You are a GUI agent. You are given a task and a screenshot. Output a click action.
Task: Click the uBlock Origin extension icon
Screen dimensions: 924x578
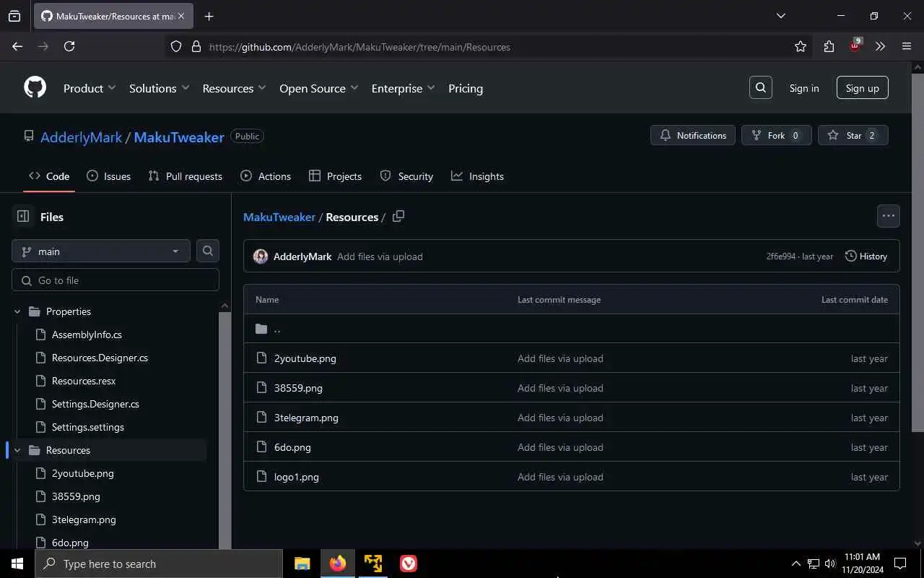(x=855, y=46)
